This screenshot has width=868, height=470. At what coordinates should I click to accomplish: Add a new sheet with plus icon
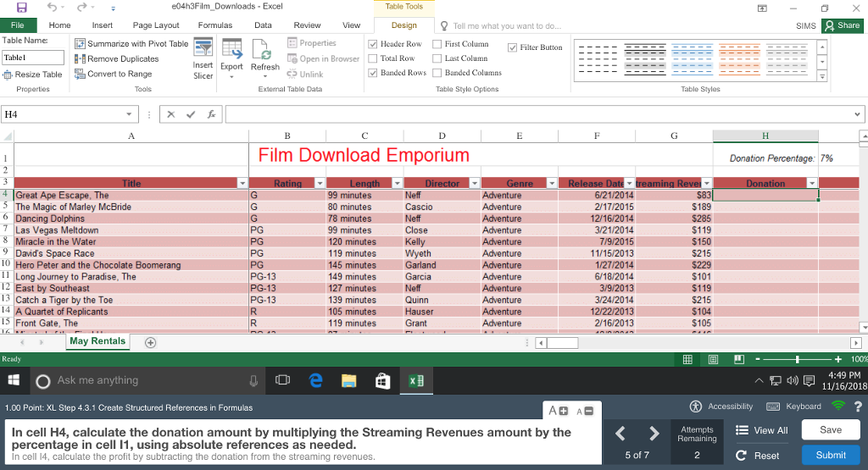pyautogui.click(x=150, y=342)
